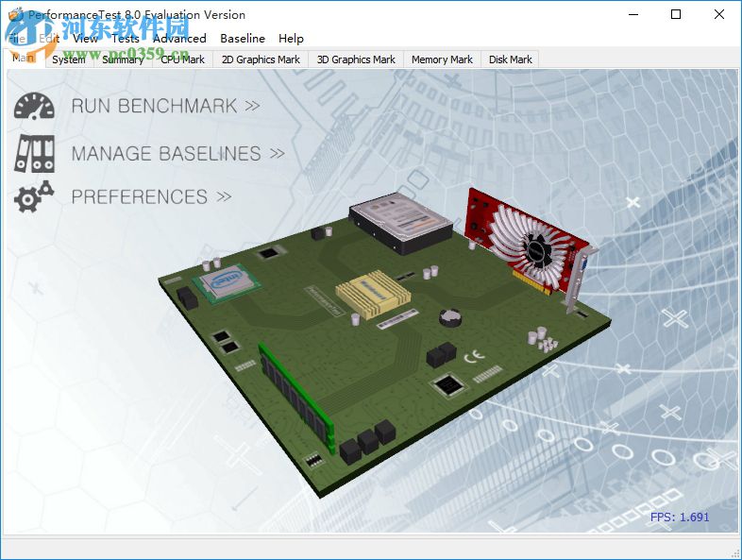The width and height of the screenshot is (742, 560).
Task: Switch to the Main tab
Action: coord(24,58)
